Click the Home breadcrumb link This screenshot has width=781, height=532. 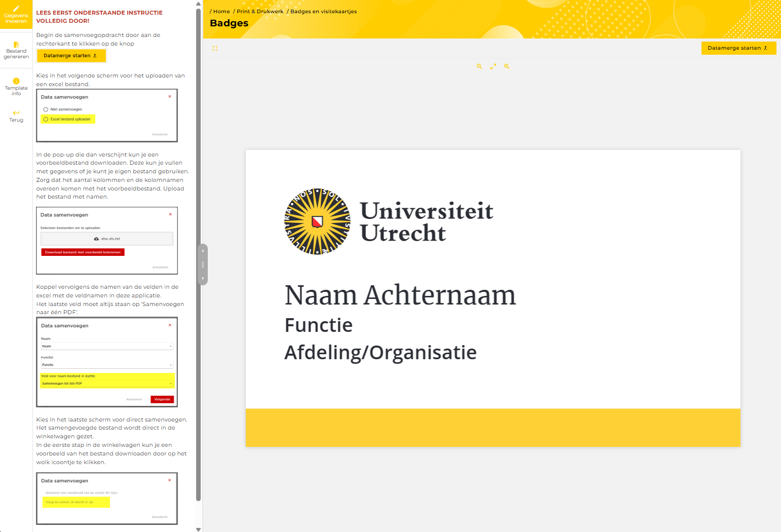point(221,11)
